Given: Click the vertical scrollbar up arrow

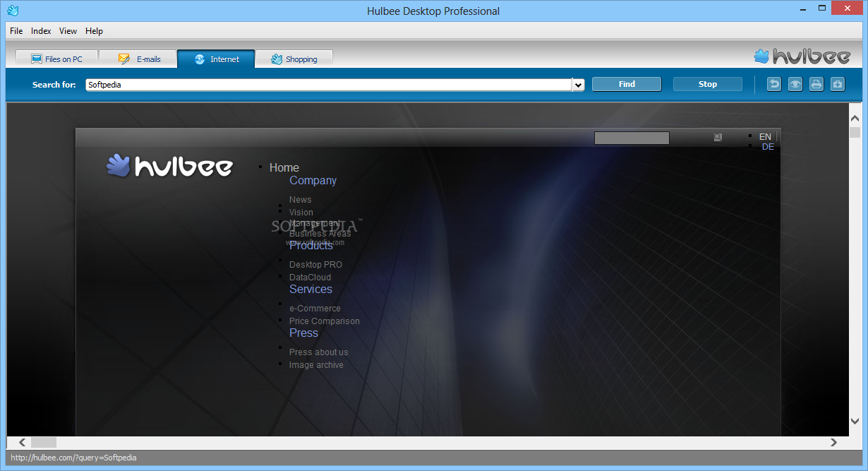Looking at the screenshot, I should (x=855, y=119).
